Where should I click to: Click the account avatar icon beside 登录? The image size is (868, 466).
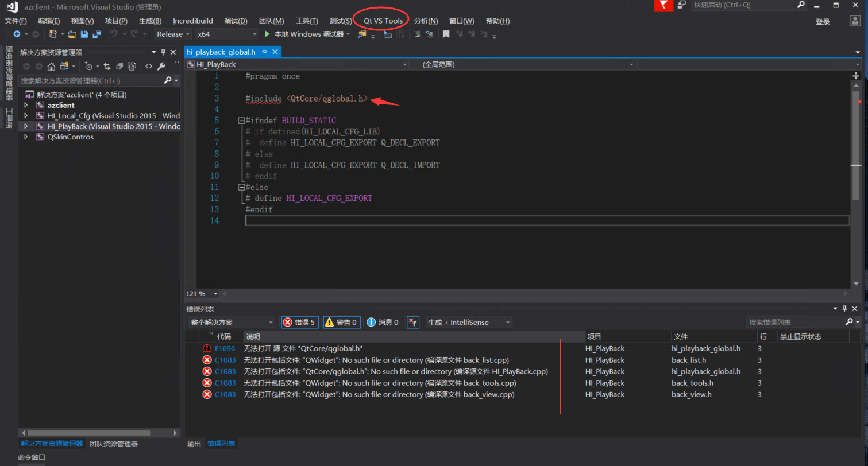pyautogui.click(x=855, y=21)
